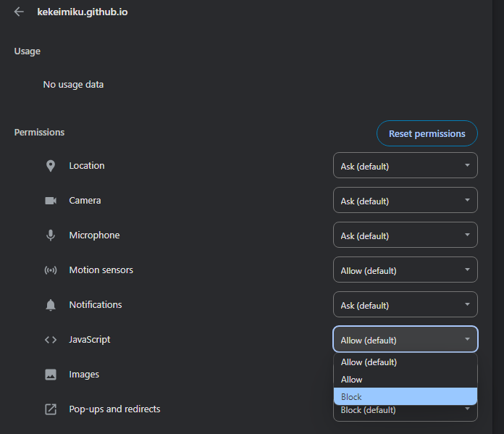Click the Microphone icon
Viewport: 504px width, 434px height.
click(51, 235)
